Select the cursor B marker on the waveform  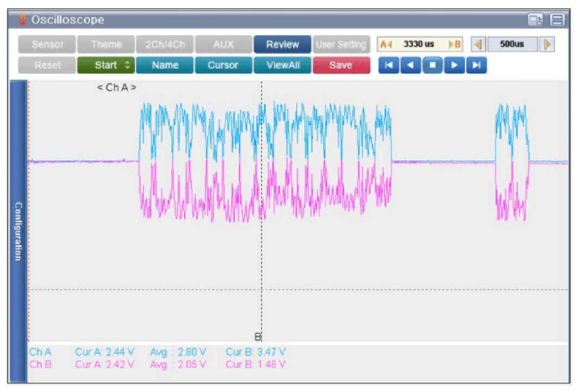(x=259, y=336)
